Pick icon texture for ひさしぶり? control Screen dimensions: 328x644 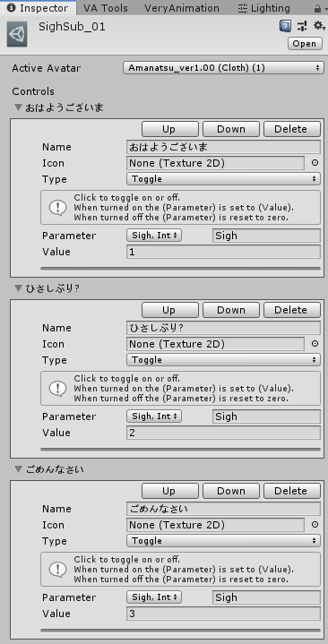pyautogui.click(x=315, y=344)
